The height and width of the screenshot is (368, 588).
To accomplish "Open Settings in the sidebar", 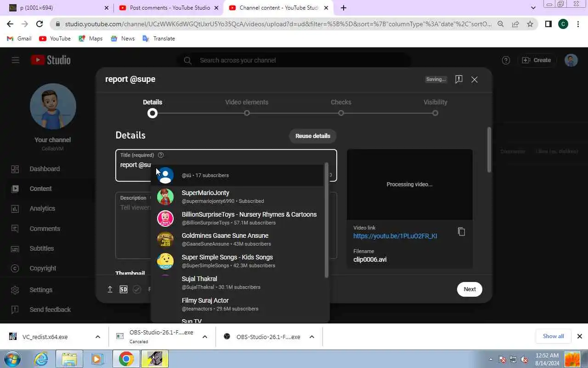I will point(41,290).
